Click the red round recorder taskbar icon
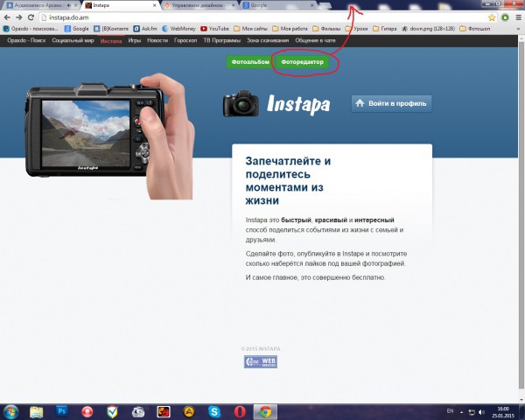Image resolution: width=525 pixels, height=420 pixels. [87, 411]
